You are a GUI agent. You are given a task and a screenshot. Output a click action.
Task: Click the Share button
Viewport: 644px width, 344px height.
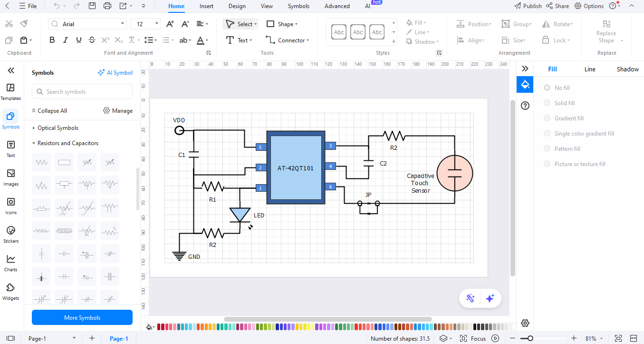click(x=557, y=6)
